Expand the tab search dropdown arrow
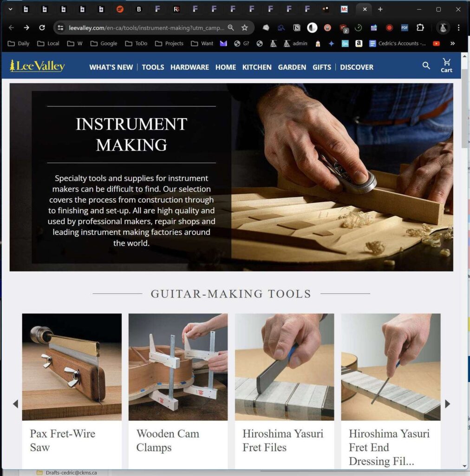 [x=10, y=9]
